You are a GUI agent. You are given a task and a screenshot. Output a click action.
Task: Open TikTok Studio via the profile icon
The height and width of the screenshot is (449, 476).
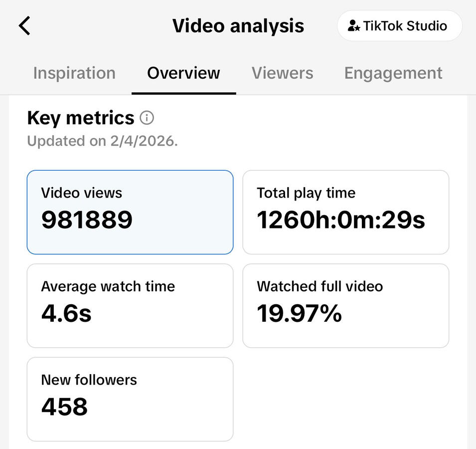(399, 25)
